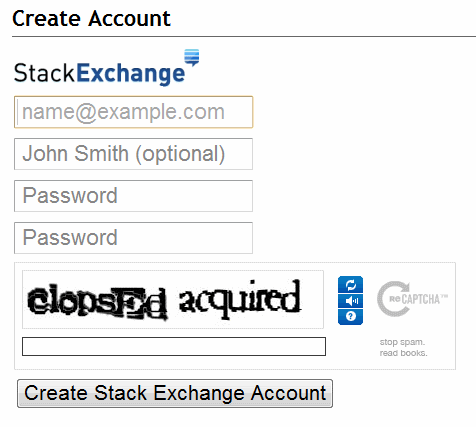Click the 'acquired' CAPTCHA word image
This screenshot has width=476, height=427.
[x=240, y=300]
